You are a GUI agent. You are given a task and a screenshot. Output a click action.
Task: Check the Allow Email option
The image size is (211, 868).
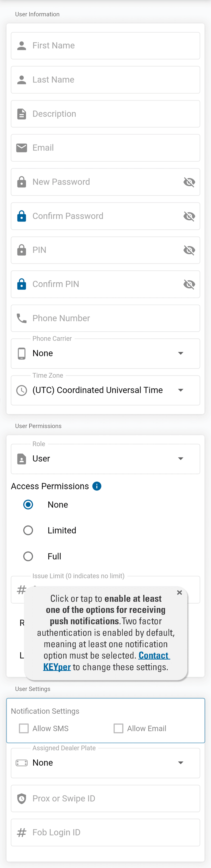[x=118, y=728]
